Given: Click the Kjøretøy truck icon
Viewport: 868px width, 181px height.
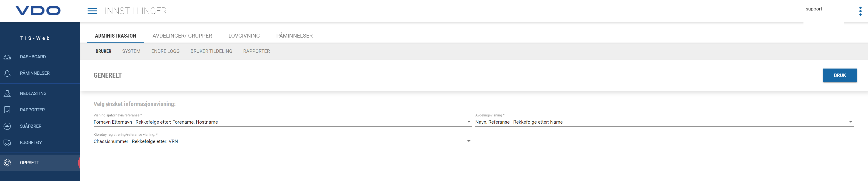Looking at the screenshot, I should [7, 143].
